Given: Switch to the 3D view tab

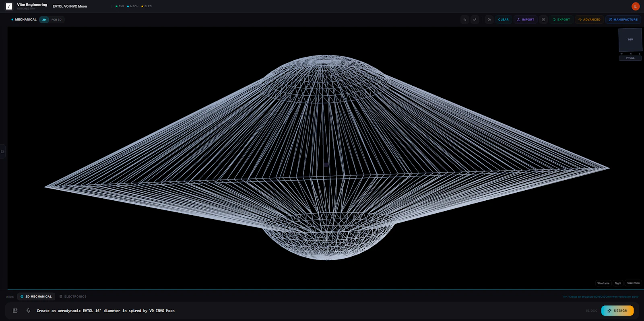Looking at the screenshot, I should point(44,20).
